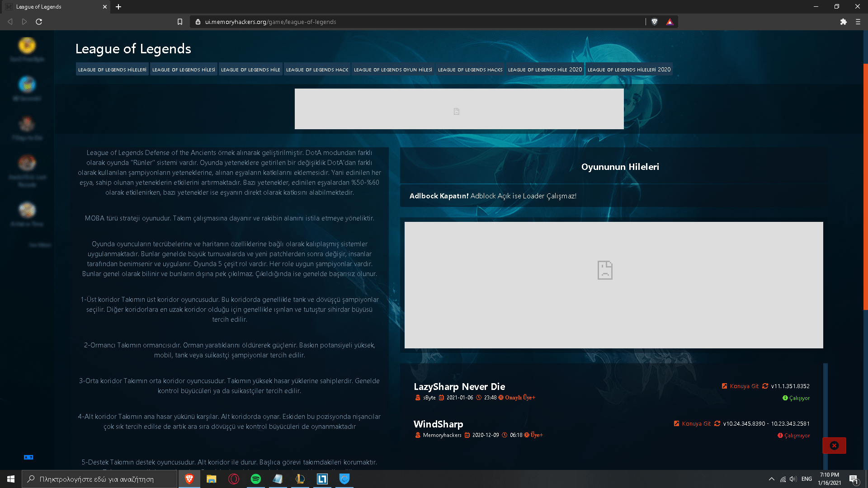Open the Brave Rewards triangle icon
This screenshot has width=868, height=488.
coord(670,22)
